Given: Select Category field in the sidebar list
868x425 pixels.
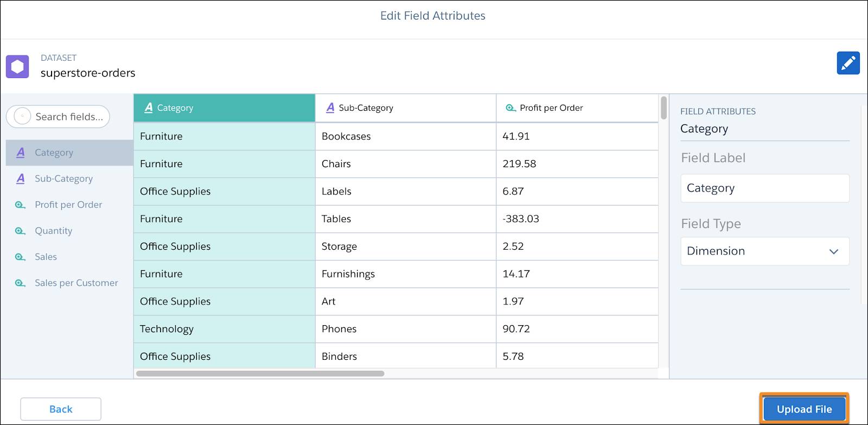Looking at the screenshot, I should (69, 153).
